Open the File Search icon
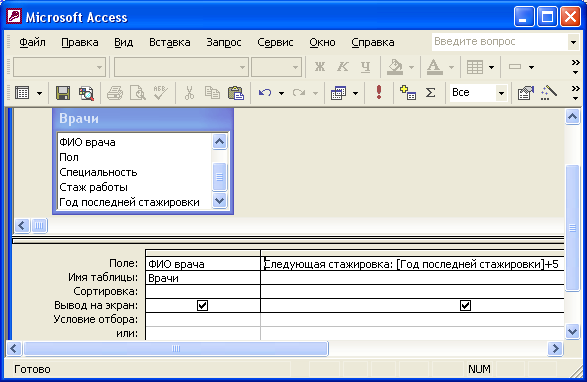The image size is (587, 382). [x=86, y=93]
